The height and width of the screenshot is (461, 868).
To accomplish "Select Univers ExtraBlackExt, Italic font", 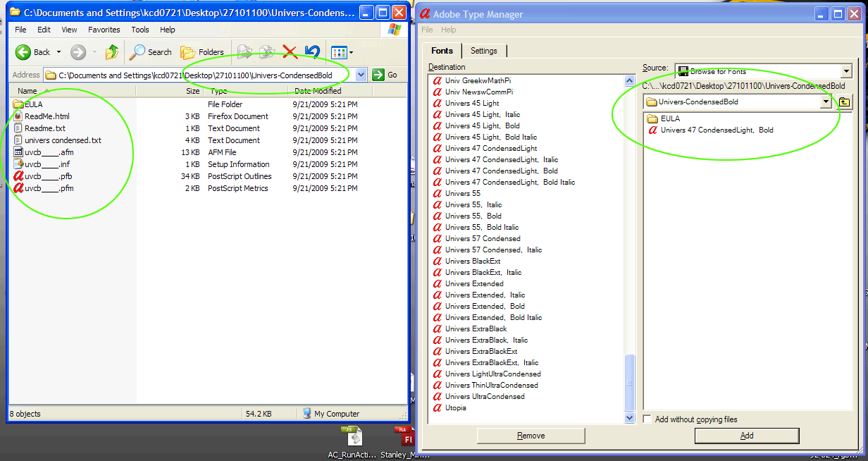I will coord(485,362).
